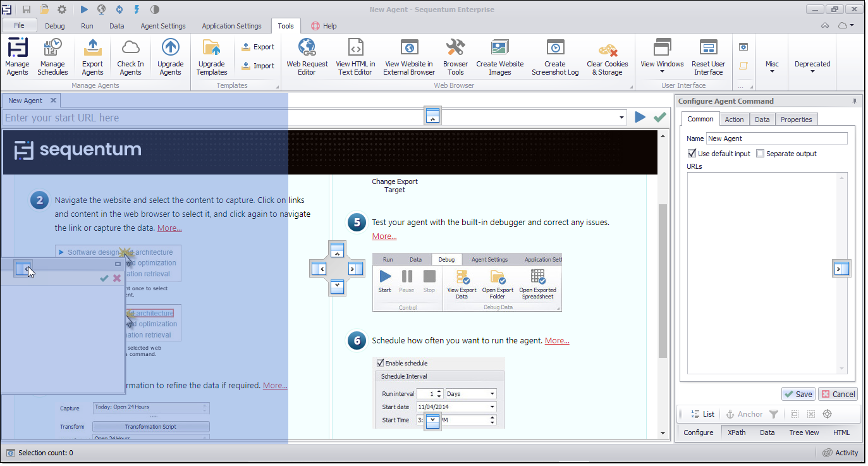This screenshot has width=868, height=466.
Task: Click the More link in step 6
Action: pyautogui.click(x=557, y=340)
